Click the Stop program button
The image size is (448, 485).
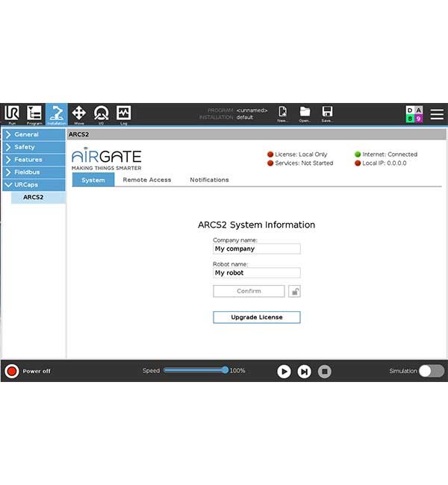325,371
